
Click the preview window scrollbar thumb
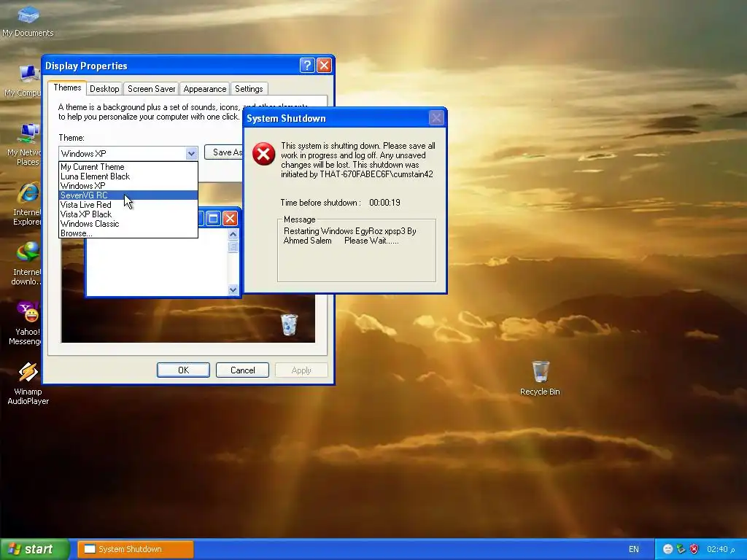coord(233,246)
